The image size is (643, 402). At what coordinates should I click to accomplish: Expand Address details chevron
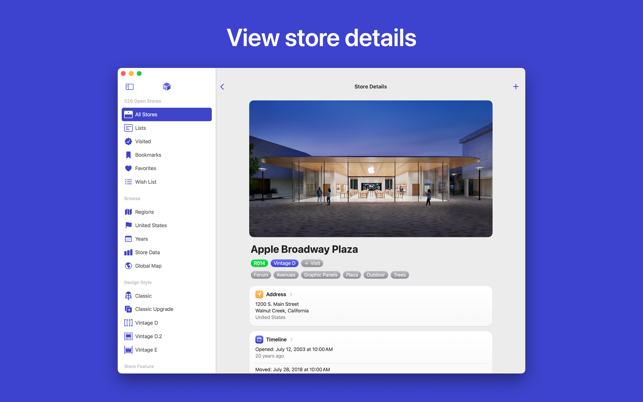pos(291,294)
